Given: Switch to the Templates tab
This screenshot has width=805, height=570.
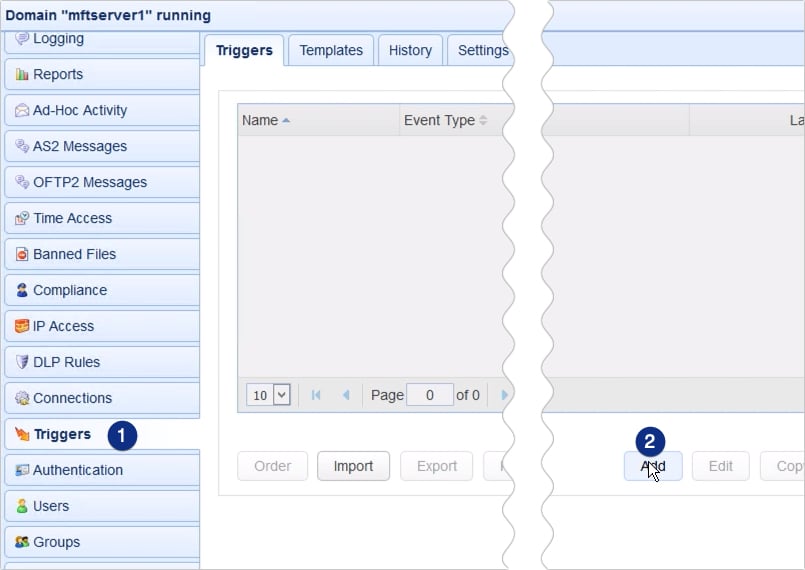Looking at the screenshot, I should tap(331, 50).
